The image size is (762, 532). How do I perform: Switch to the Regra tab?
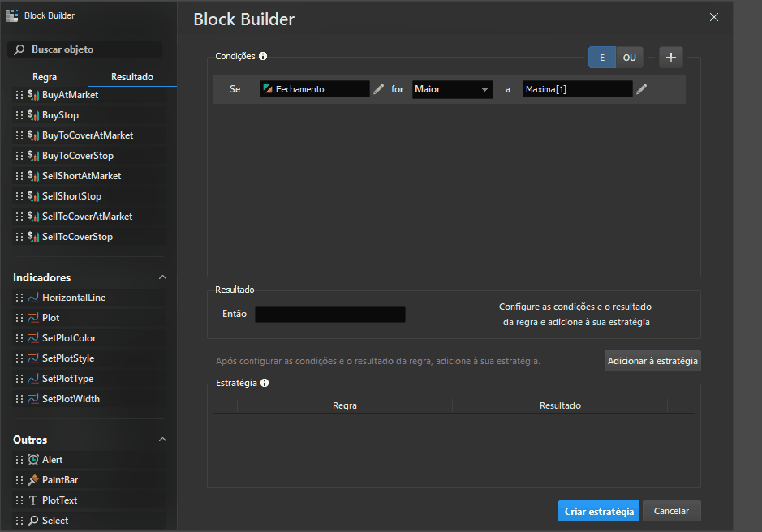click(x=45, y=77)
